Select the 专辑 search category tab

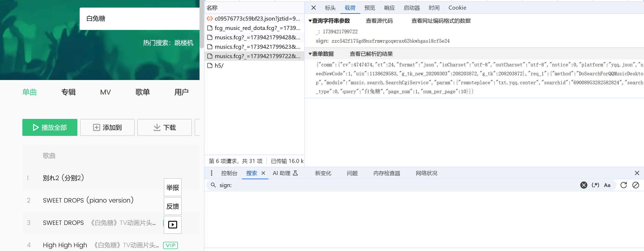click(x=68, y=92)
